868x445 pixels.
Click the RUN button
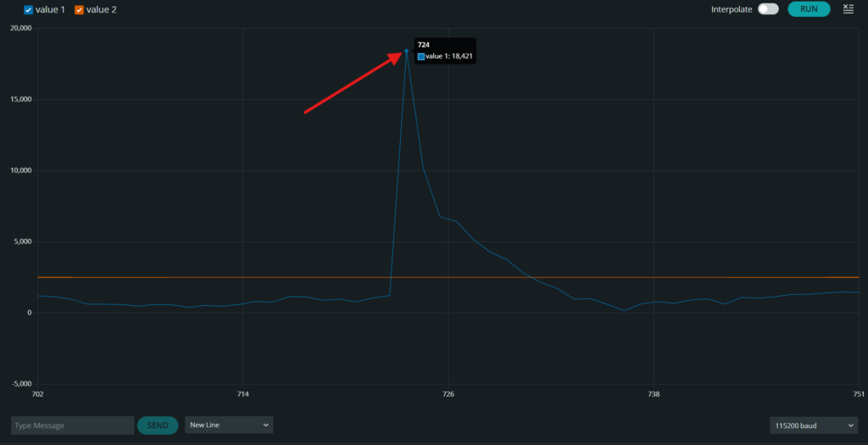[x=809, y=8]
